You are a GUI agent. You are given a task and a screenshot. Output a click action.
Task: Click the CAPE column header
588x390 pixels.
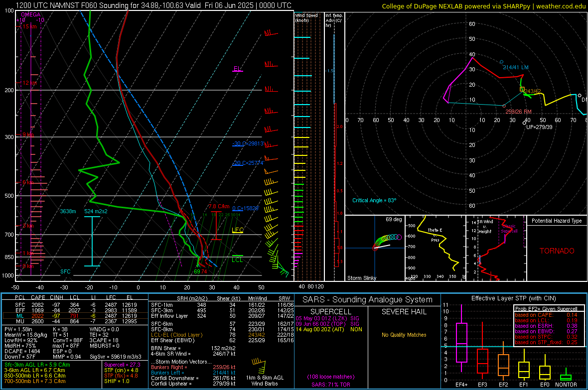(x=38, y=297)
